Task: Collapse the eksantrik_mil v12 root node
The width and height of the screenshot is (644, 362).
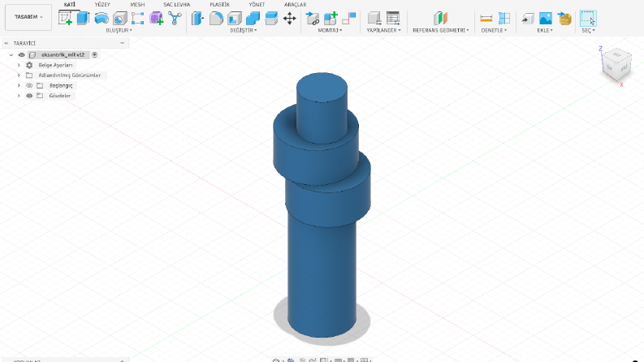Action: (x=11, y=54)
